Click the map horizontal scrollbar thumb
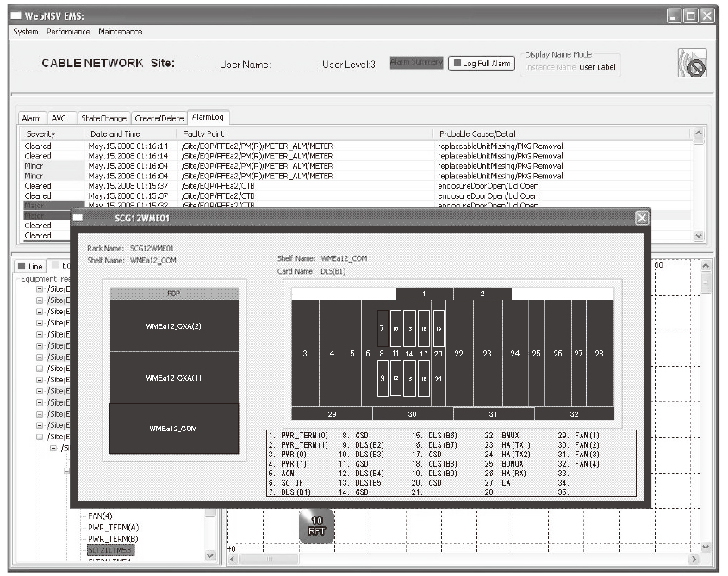Viewport: 728px width, 576px height. point(269,560)
